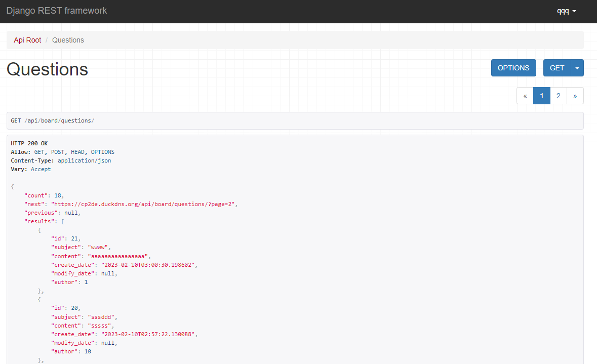Send a GET request
Image resolution: width=597 pixels, height=364 pixels.
(556, 67)
